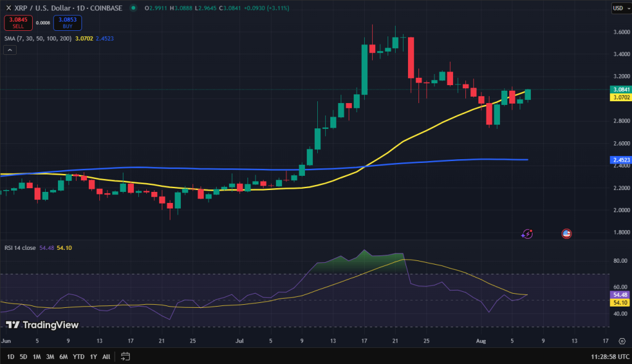
Task: Click the blue 3.0853 BUY button
Action: click(x=67, y=23)
